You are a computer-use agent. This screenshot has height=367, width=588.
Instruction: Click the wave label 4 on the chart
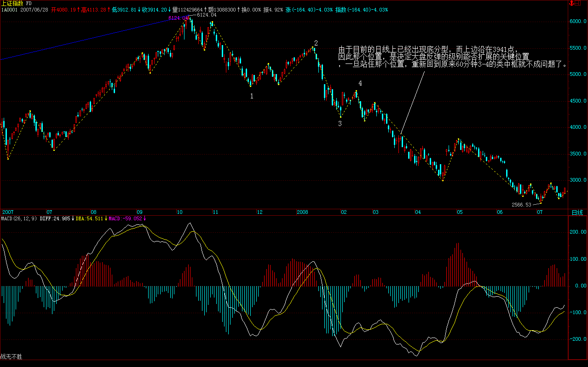tap(360, 83)
